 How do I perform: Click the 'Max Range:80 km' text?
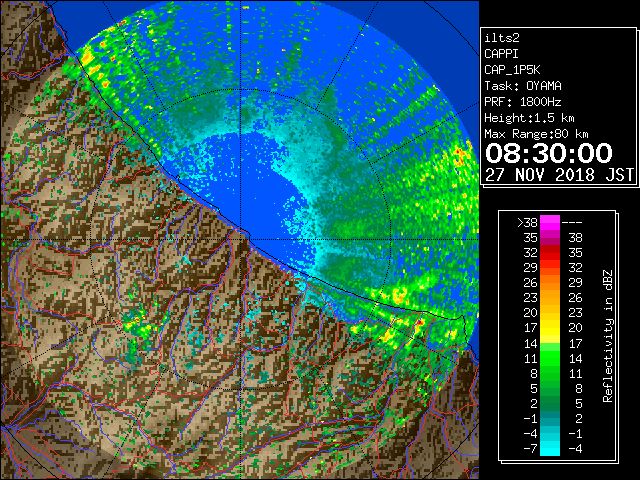click(536, 134)
